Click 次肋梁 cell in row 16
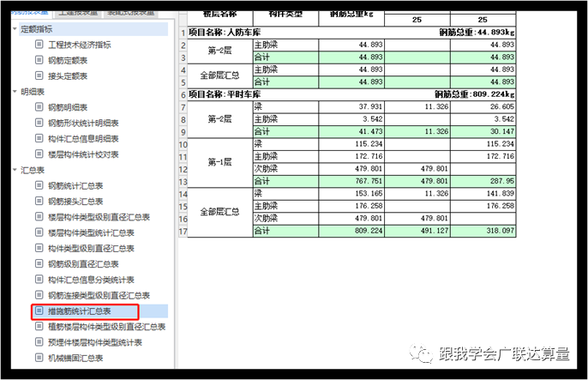This screenshot has height=380, width=588. (285, 219)
